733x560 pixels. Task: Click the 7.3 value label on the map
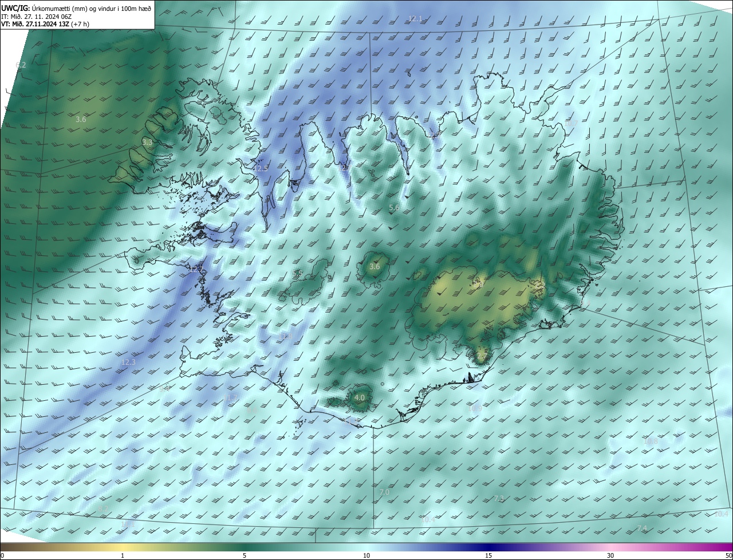499,499
